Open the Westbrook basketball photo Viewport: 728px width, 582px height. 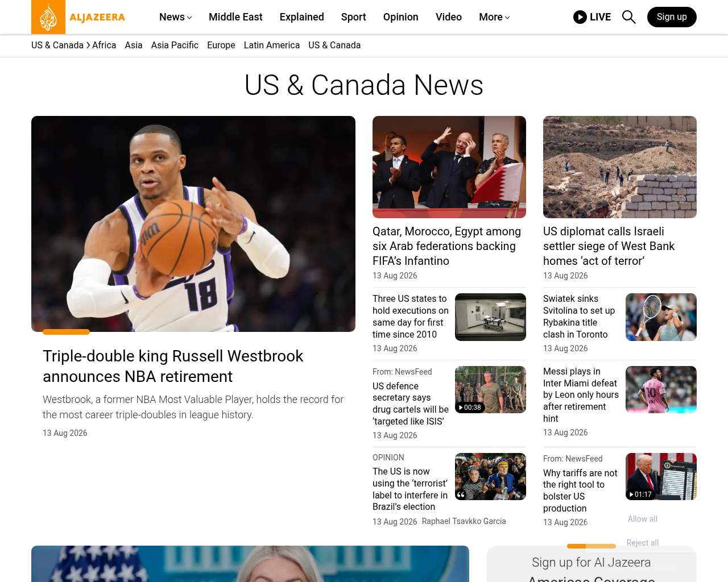193,224
